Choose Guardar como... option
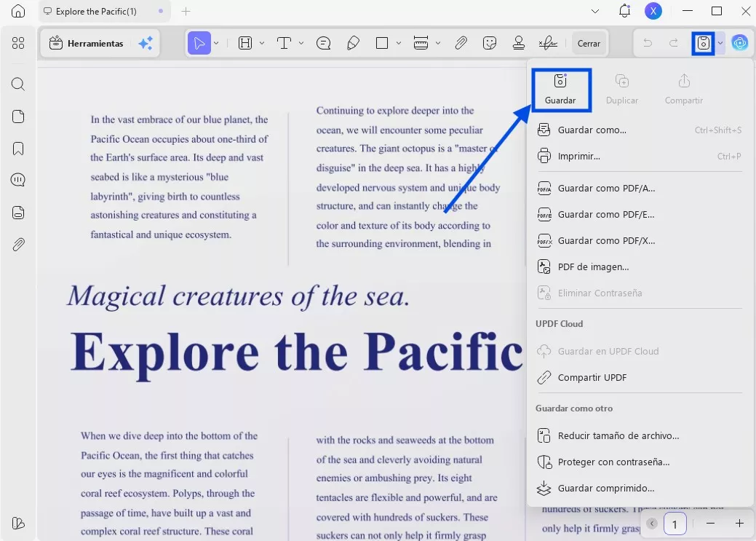756x541 pixels. [x=639, y=130]
